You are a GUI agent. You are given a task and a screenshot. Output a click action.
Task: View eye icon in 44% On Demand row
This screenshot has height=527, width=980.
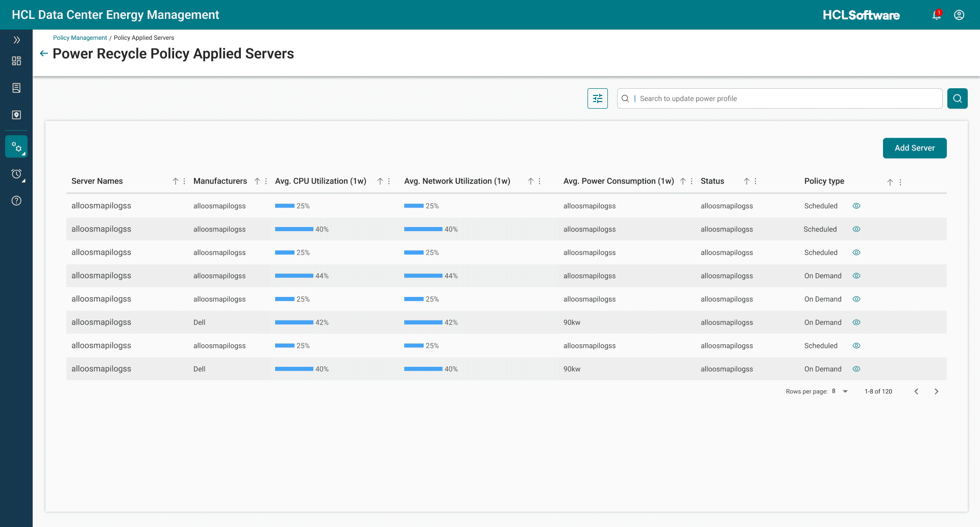(x=856, y=276)
